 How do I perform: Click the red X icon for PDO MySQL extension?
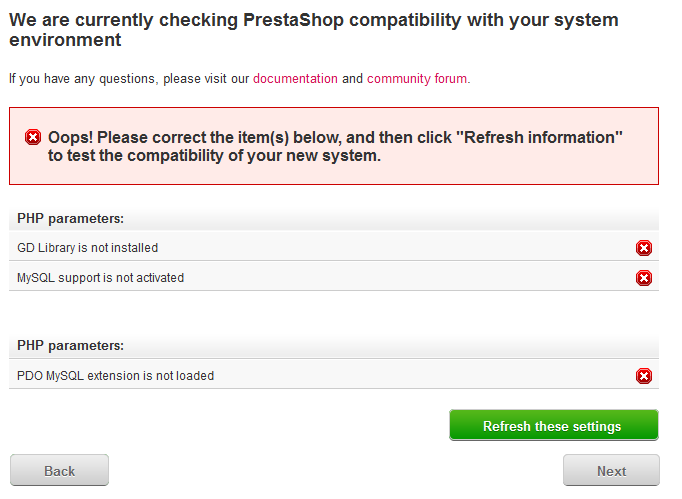(x=644, y=376)
